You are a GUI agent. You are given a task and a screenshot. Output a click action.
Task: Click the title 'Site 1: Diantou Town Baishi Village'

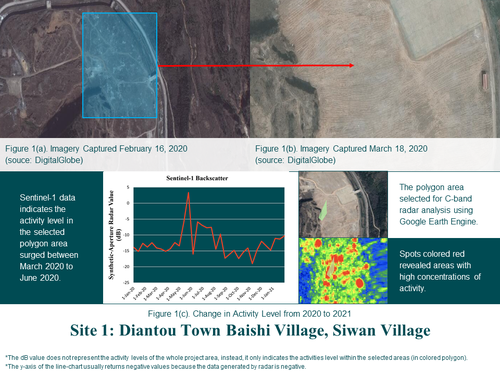[250, 330]
